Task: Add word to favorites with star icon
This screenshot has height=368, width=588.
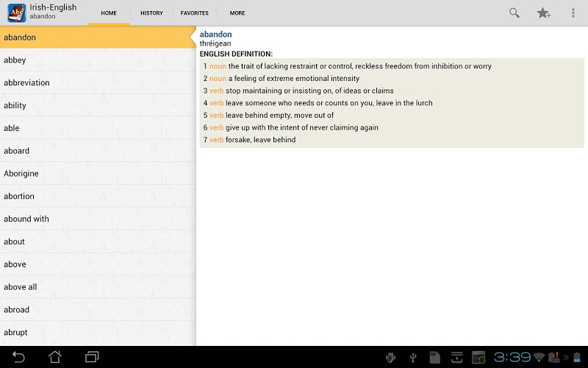Action: [543, 13]
